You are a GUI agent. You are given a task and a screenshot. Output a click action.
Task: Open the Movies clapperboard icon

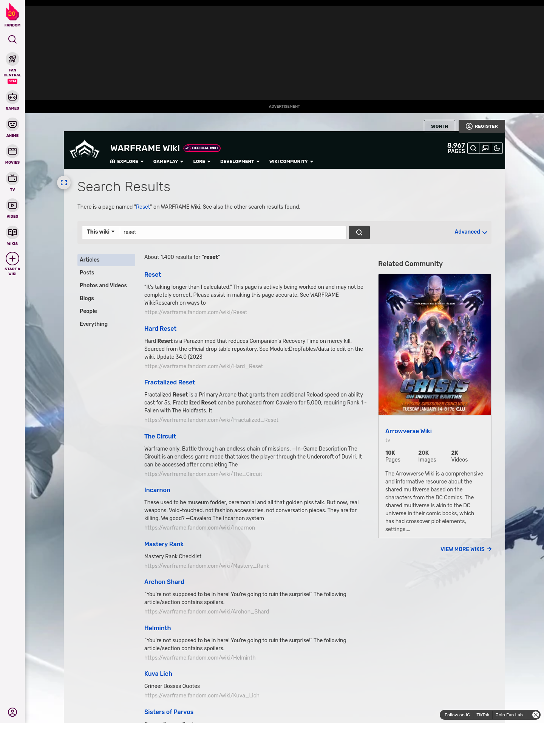tap(12, 151)
